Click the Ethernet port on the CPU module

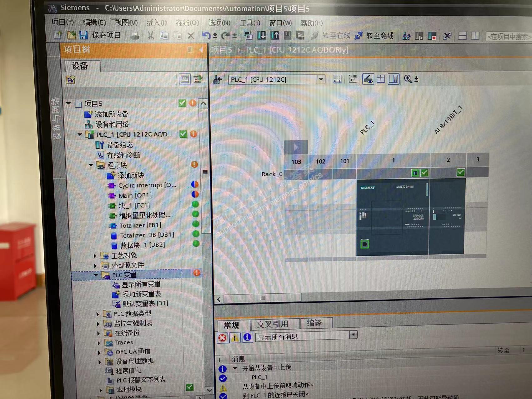click(x=365, y=244)
